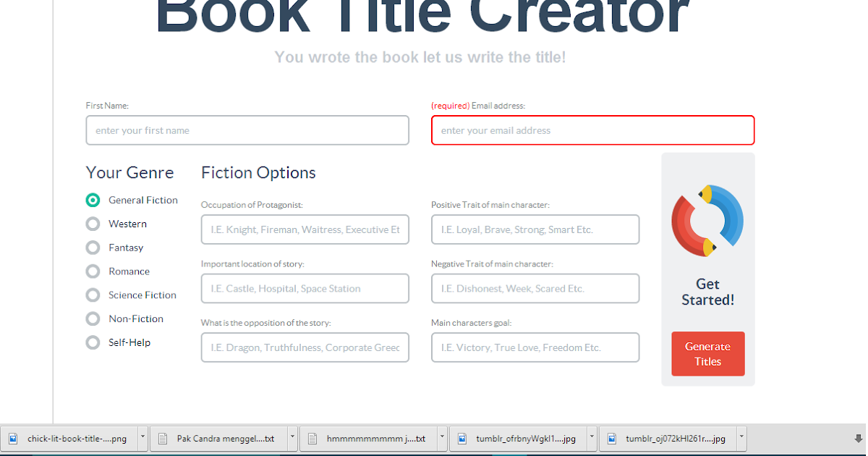
Task: Click the red '(required)' label text
Action: [450, 106]
